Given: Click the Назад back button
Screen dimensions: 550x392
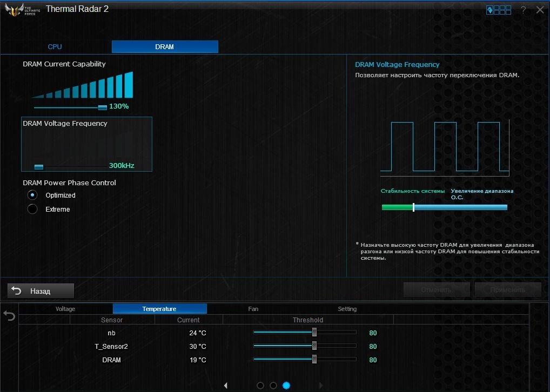Looking at the screenshot, I should point(41,290).
